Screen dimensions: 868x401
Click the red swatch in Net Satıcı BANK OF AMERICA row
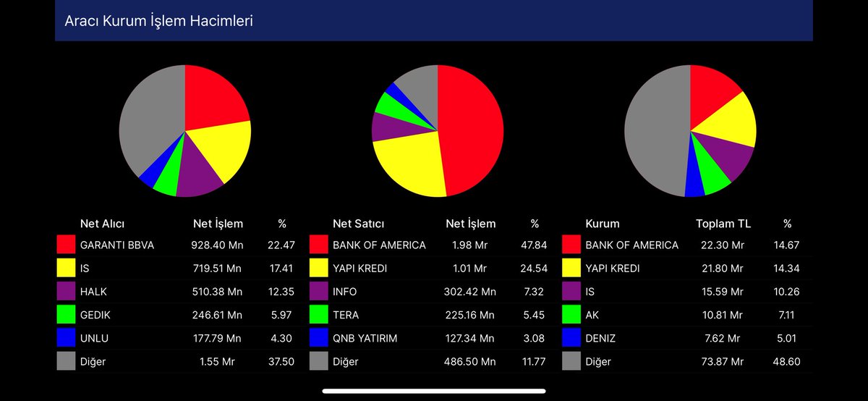(x=318, y=245)
